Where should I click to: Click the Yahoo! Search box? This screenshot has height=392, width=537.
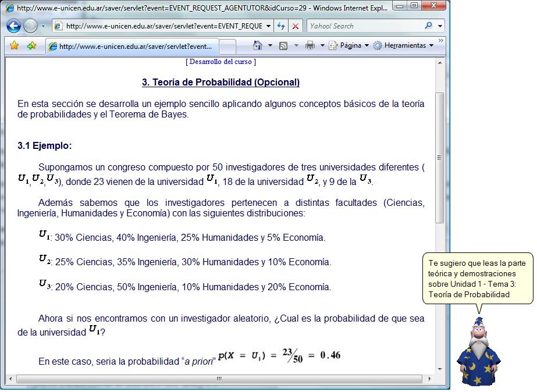365,26
